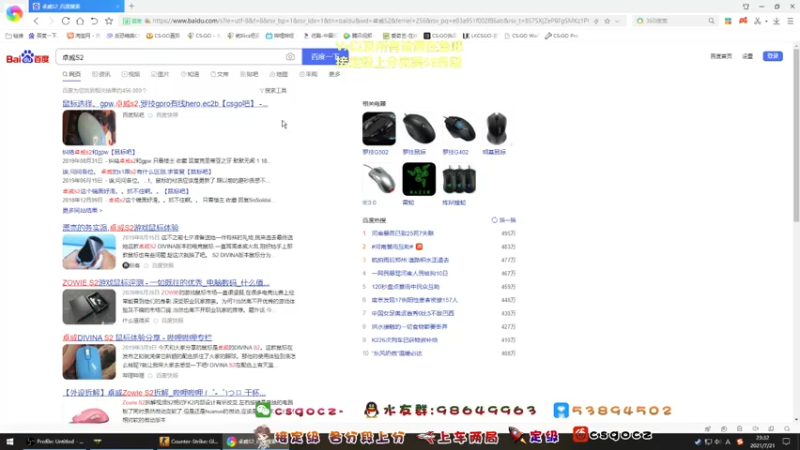Select the 资讯 search tab
Viewport: 800px width, 450px height.
point(102,74)
